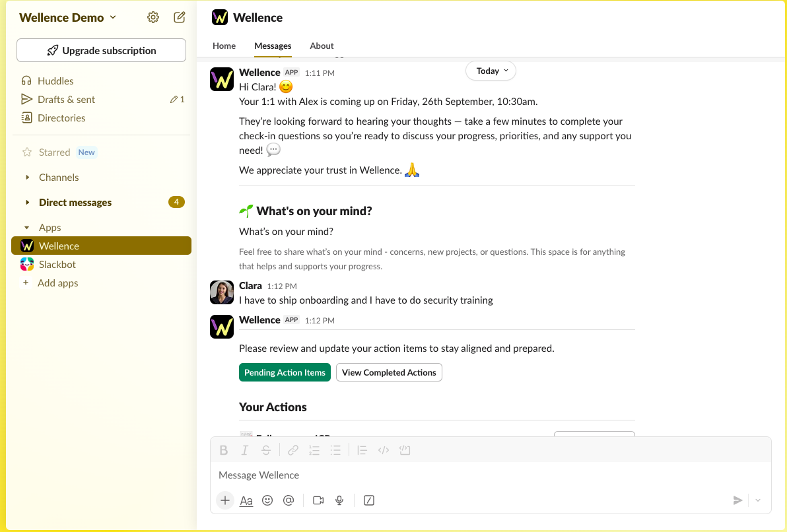This screenshot has height=532, width=787.
Task: Insert a link using the link icon
Action: pos(293,450)
